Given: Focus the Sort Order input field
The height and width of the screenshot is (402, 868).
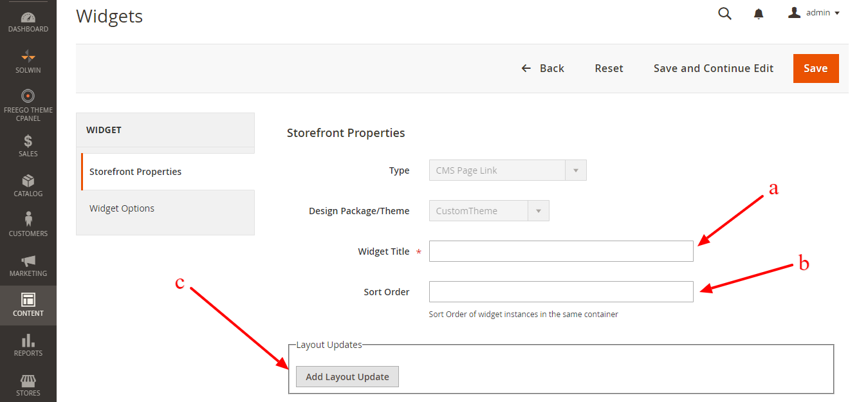Looking at the screenshot, I should click(561, 291).
